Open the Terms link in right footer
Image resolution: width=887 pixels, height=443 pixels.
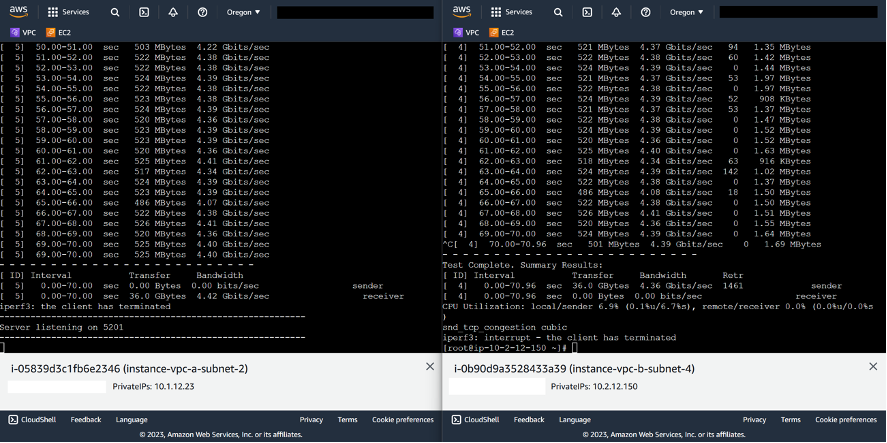coord(791,420)
